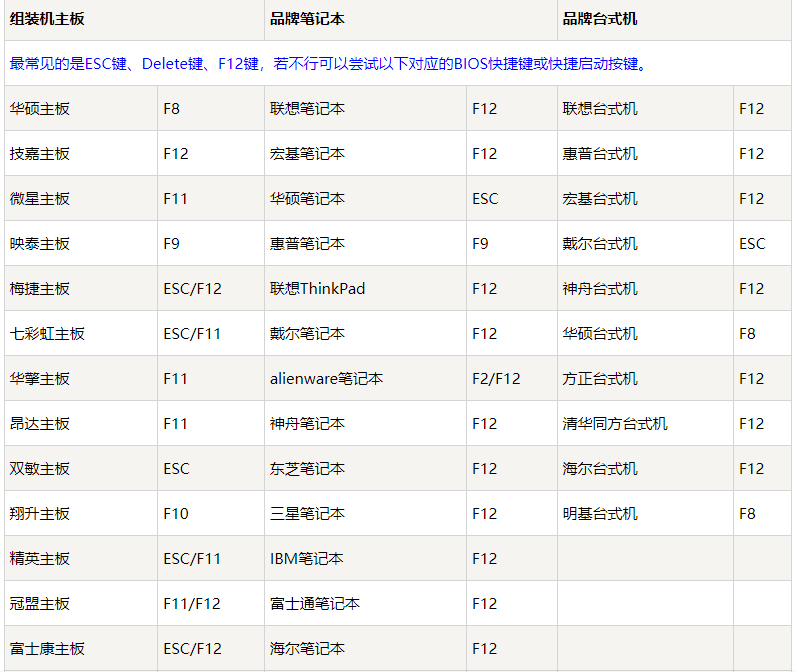Image resolution: width=796 pixels, height=672 pixels.
Task: Select ESC value beside 华硕笔记本
Action: pyautogui.click(x=485, y=198)
